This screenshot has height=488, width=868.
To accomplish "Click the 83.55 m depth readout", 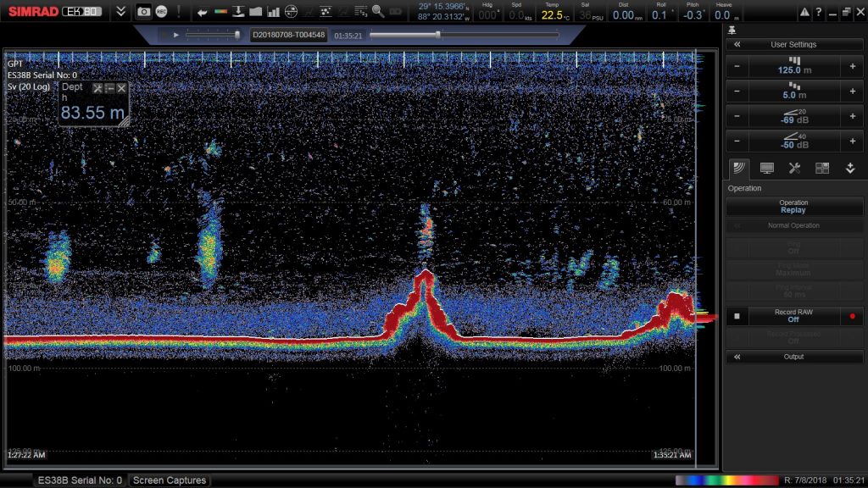I will point(92,113).
